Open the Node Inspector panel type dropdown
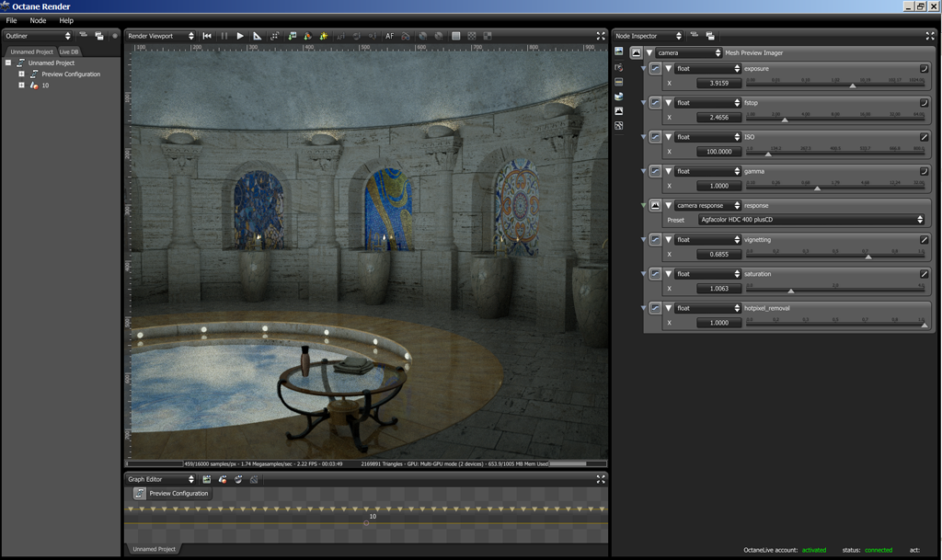 pos(649,36)
